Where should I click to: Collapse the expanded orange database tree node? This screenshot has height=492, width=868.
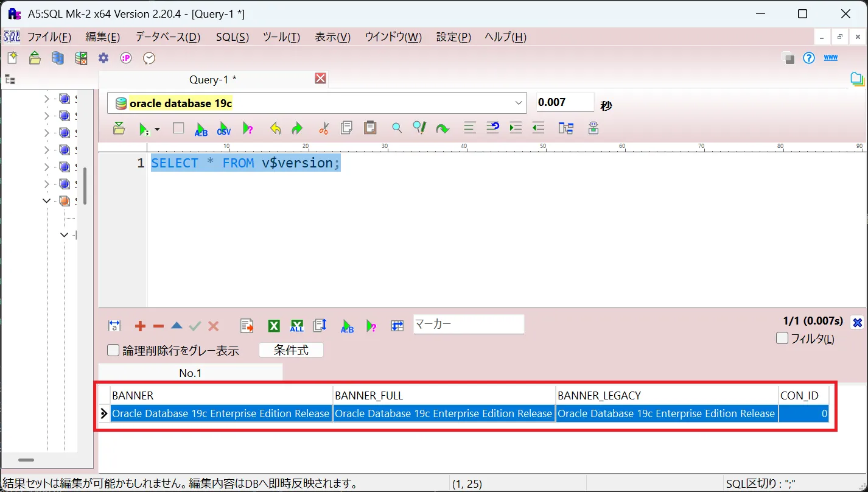tap(47, 200)
